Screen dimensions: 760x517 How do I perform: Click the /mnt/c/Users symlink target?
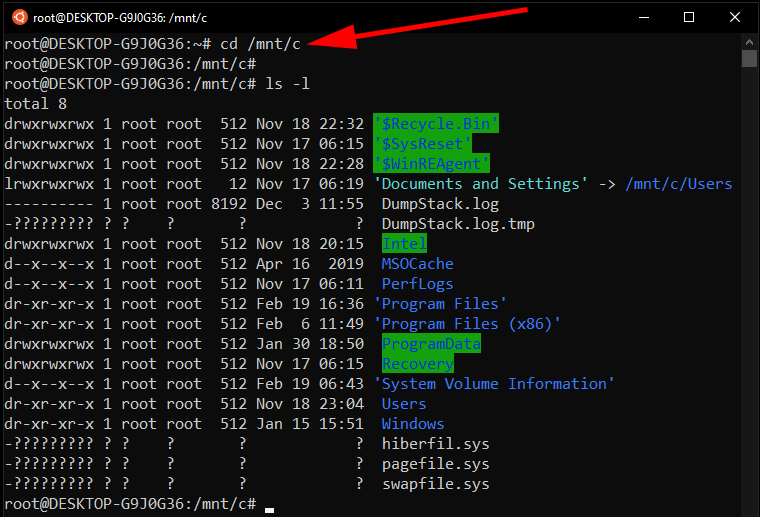tap(679, 184)
